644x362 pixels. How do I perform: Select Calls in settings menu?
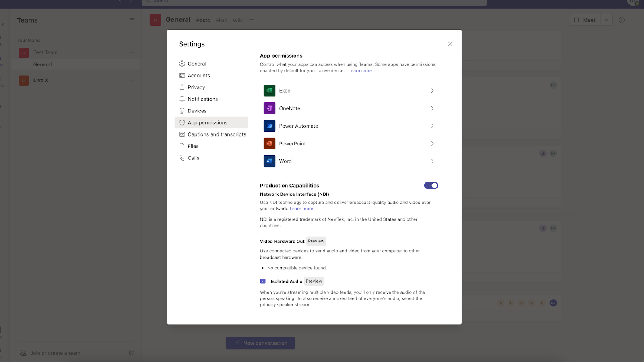coord(211,158)
